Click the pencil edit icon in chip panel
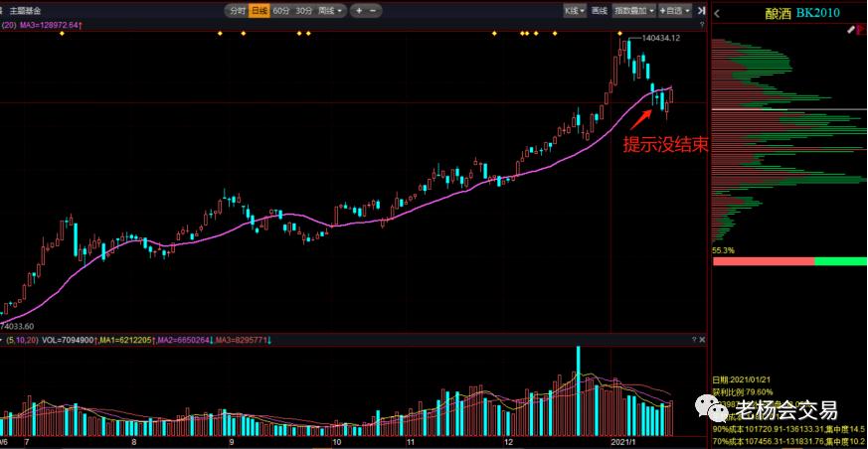The image size is (868, 449). [x=851, y=31]
